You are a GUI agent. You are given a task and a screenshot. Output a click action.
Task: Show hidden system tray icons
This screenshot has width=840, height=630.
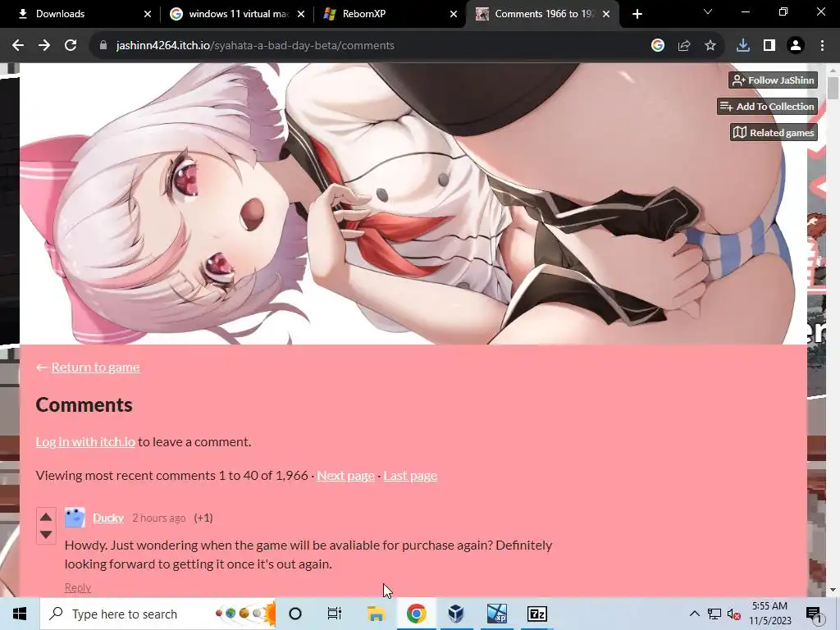click(x=694, y=614)
